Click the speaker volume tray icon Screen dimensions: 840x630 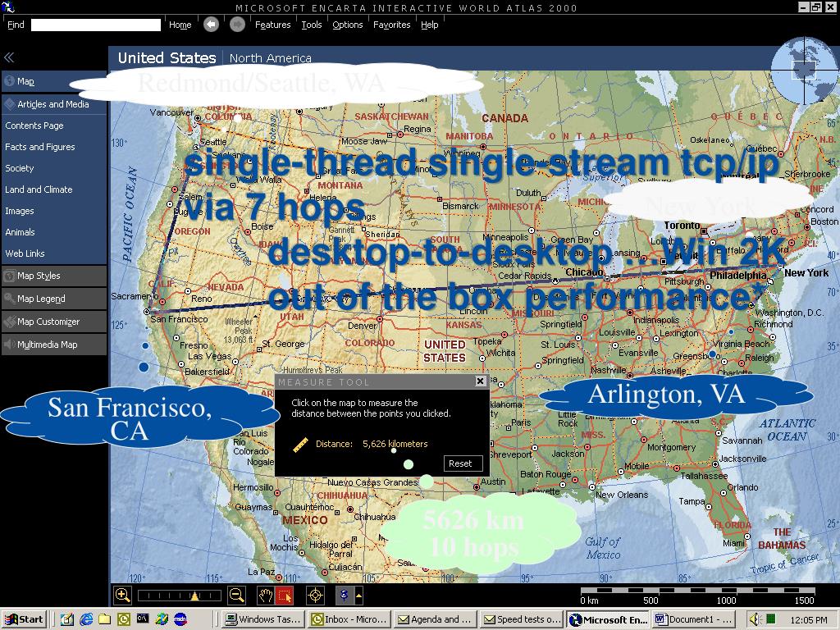click(755, 620)
